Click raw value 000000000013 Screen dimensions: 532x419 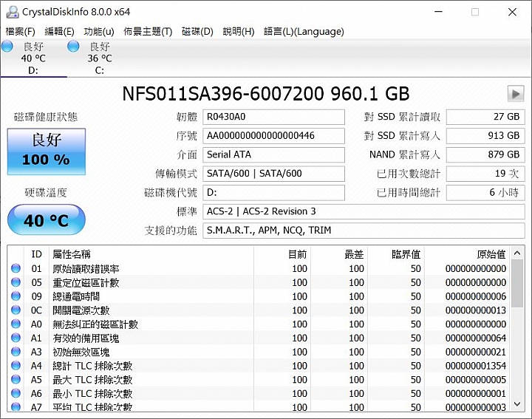[476, 310]
